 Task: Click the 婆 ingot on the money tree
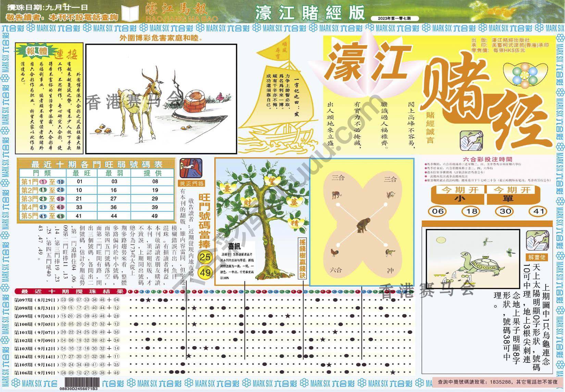tap(294, 203)
